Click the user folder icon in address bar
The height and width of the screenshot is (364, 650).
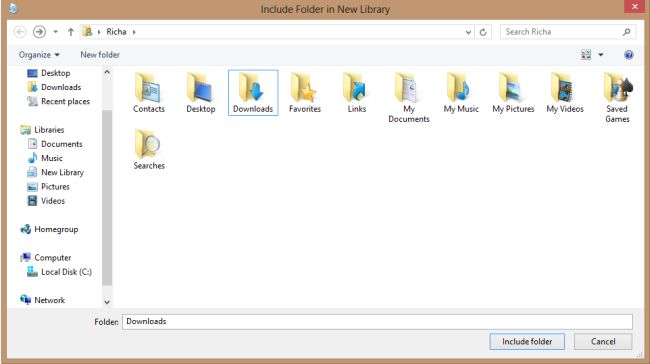click(x=87, y=32)
